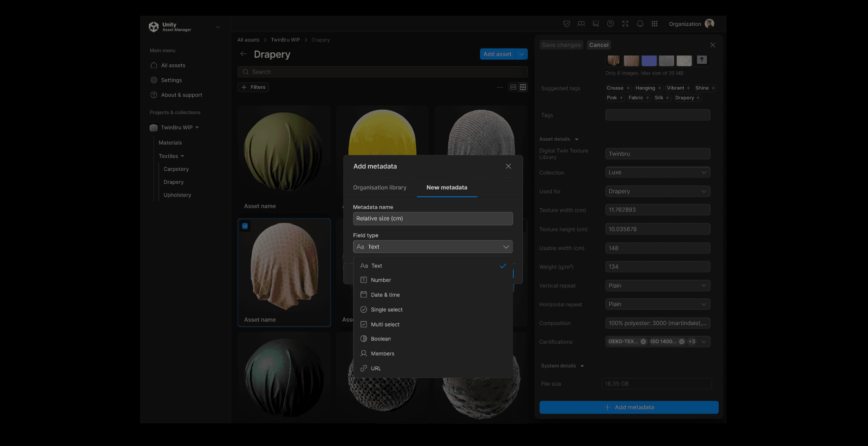
Task: Switch to grid view layout
Action: [x=523, y=87]
